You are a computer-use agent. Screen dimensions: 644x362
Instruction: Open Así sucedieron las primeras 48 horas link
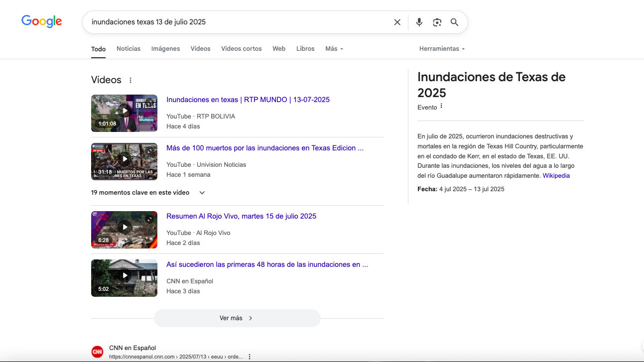(x=267, y=264)
